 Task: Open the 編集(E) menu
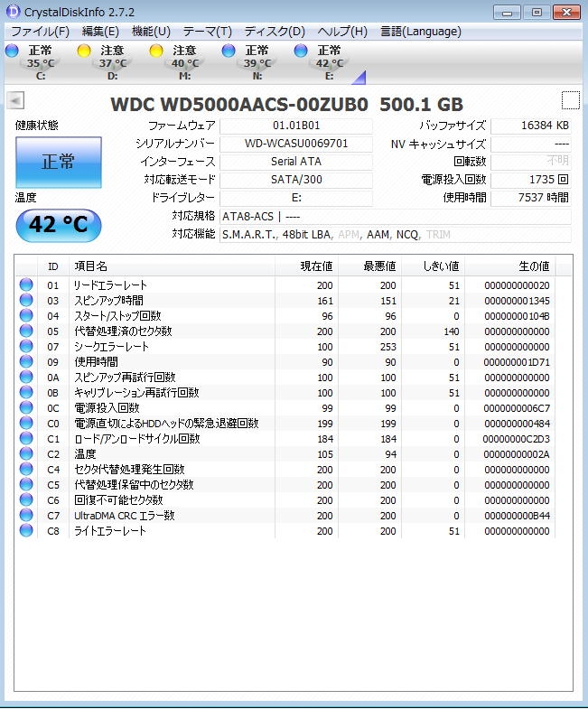tap(100, 32)
